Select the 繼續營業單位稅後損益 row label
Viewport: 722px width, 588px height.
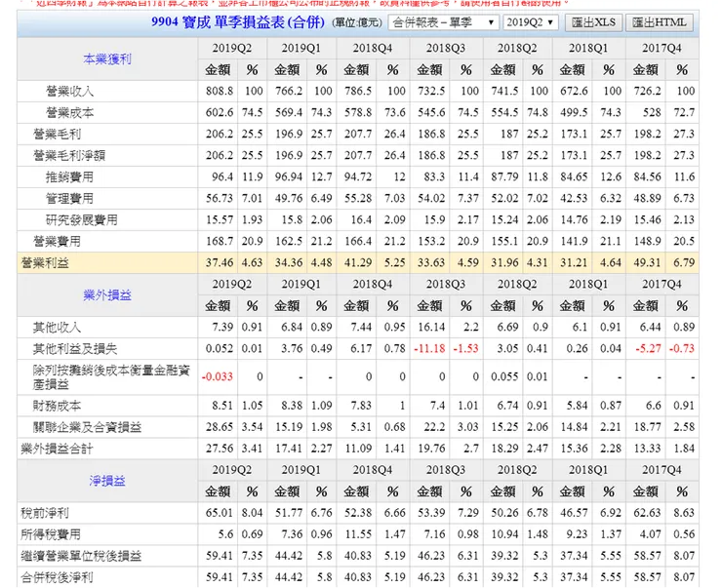(x=82, y=556)
